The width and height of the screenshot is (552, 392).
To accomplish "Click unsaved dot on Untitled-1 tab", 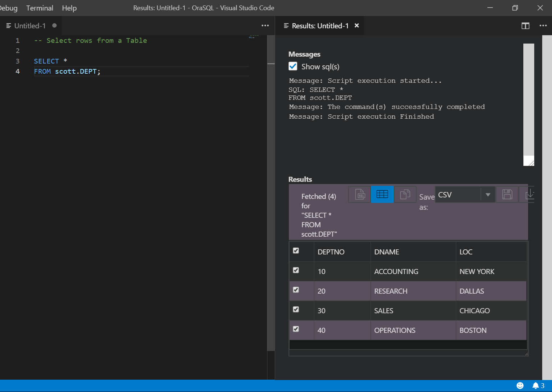I will coord(54,25).
